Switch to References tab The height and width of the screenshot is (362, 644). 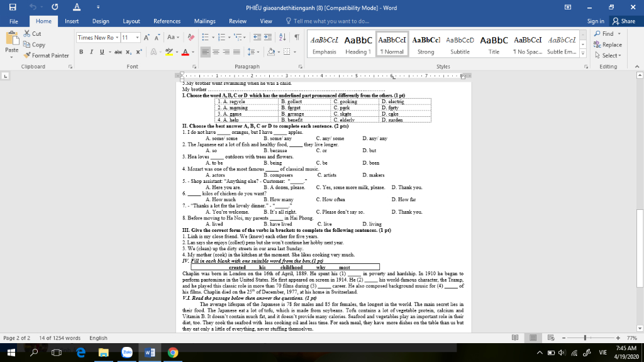click(x=167, y=21)
